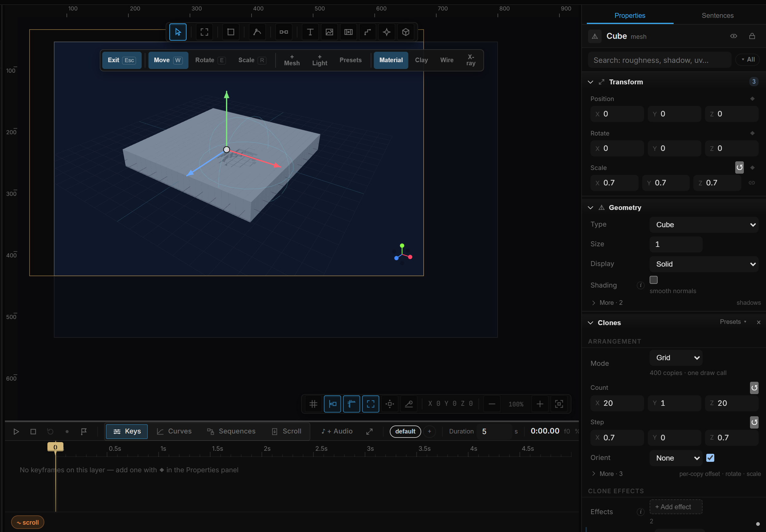Viewport: 766px width, 532px height.
Task: Click the + Add effect button
Action: pyautogui.click(x=676, y=507)
